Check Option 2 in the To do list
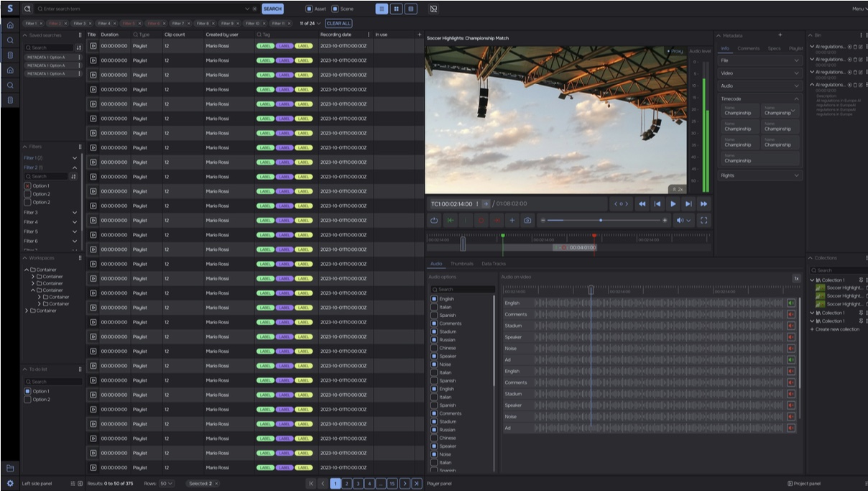Image resolution: width=868 pixels, height=491 pixels. tap(28, 400)
